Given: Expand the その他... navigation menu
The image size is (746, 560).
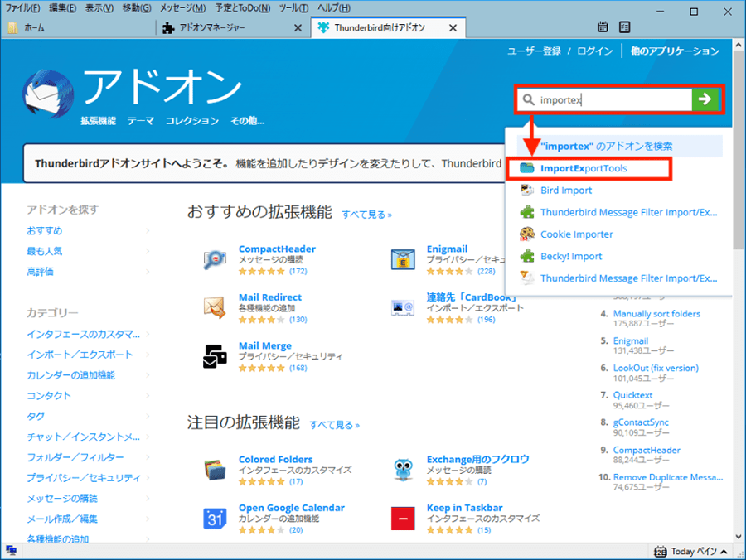Looking at the screenshot, I should tap(247, 121).
